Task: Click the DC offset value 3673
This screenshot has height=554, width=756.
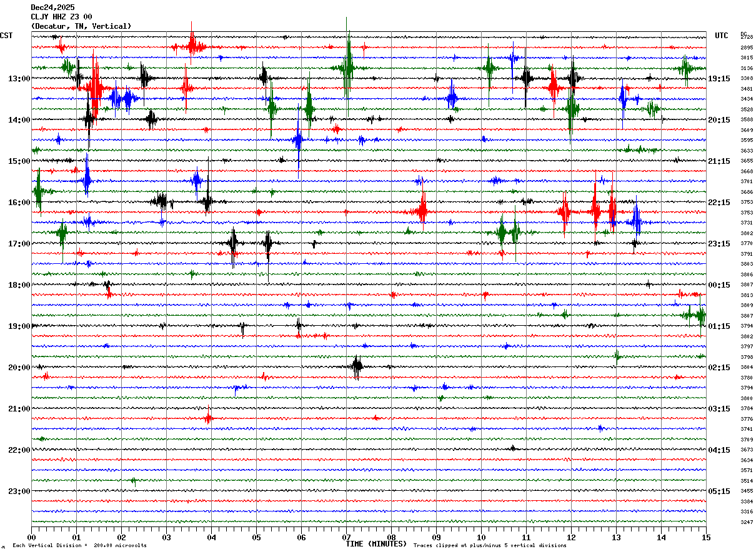Action: 747,450
